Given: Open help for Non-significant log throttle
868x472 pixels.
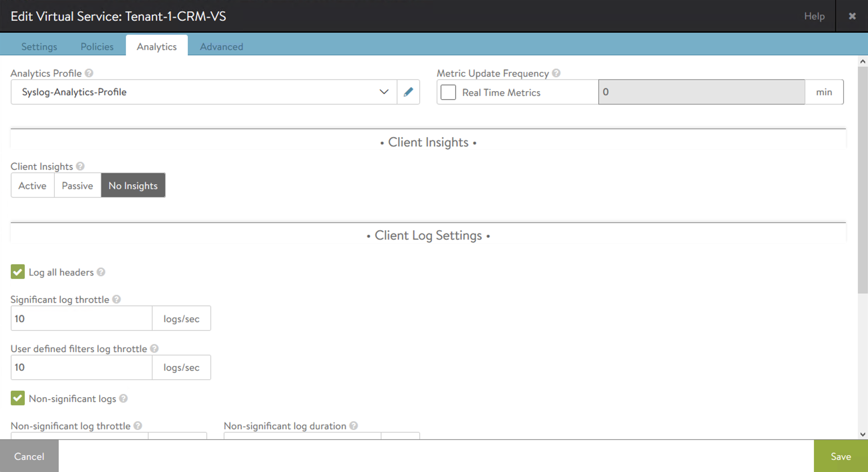Looking at the screenshot, I should [x=138, y=426].
